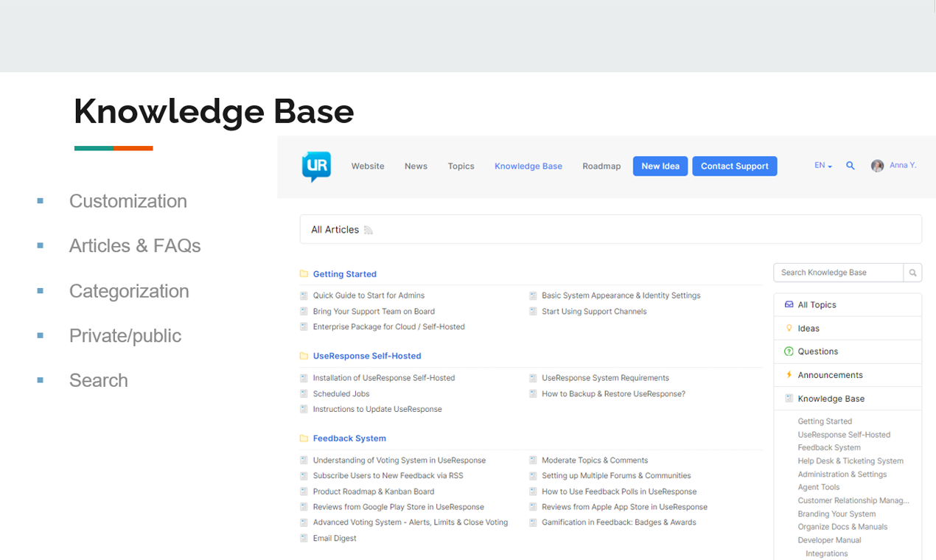
Task: Click the Announcements lightning bolt icon
Action: click(789, 375)
